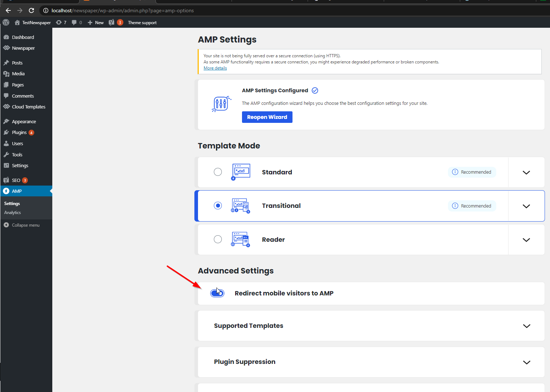Image resolution: width=550 pixels, height=392 pixels.
Task: Click the WordPress logo in admin bar
Action: [6, 22]
